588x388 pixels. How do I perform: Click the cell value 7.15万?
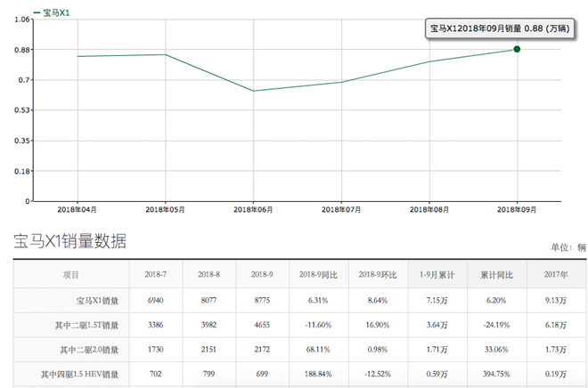pyautogui.click(x=437, y=301)
